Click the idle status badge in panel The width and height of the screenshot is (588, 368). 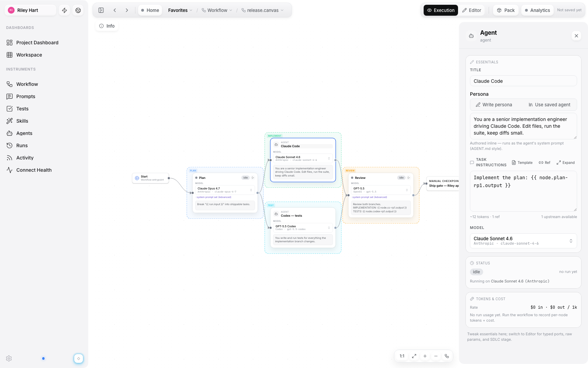pyautogui.click(x=476, y=272)
